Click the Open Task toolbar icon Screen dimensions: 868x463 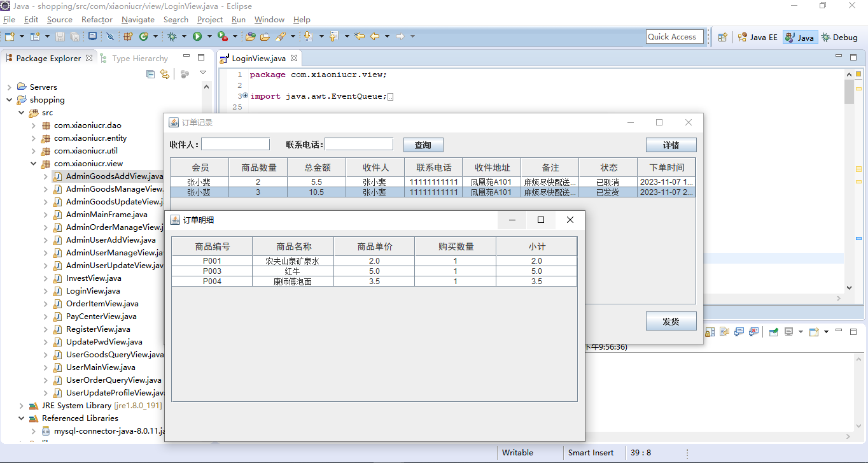(x=265, y=36)
